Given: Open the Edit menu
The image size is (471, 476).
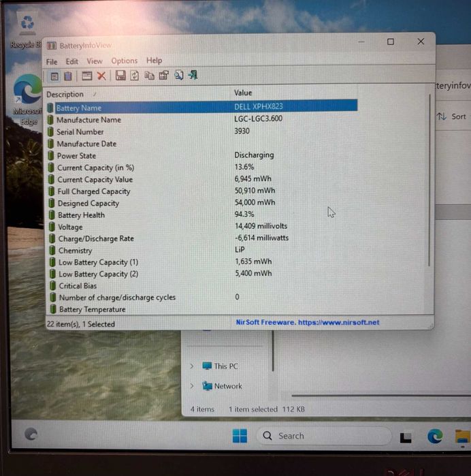Looking at the screenshot, I should coord(72,61).
